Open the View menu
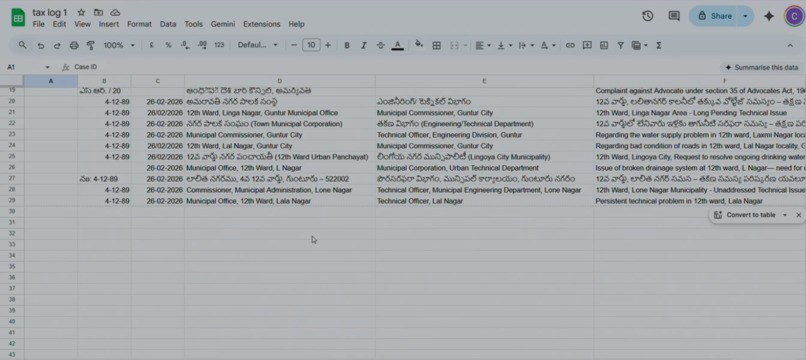Screen dimensions: 806x360 82,24
